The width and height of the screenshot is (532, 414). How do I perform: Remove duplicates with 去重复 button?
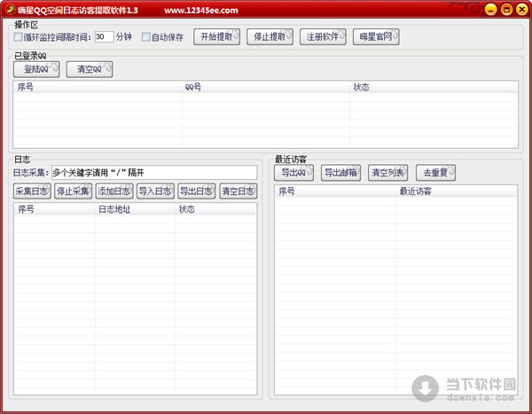435,173
